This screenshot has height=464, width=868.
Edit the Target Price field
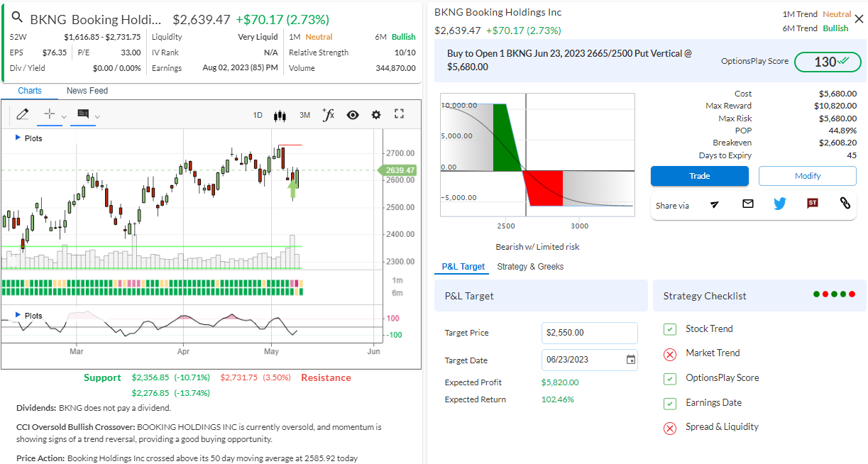coord(589,333)
